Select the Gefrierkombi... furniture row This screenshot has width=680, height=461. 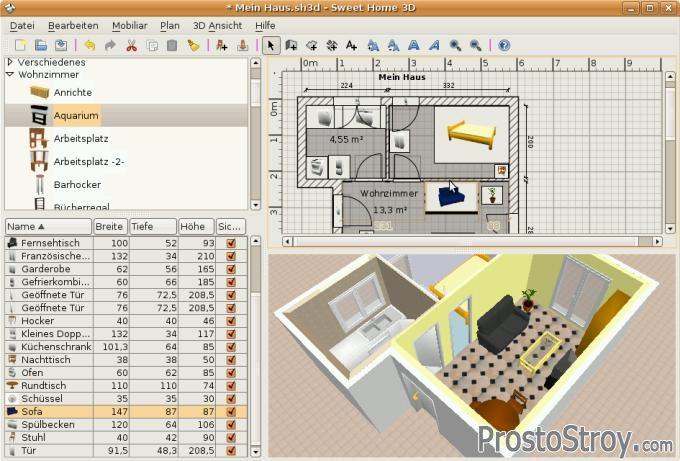point(126,282)
